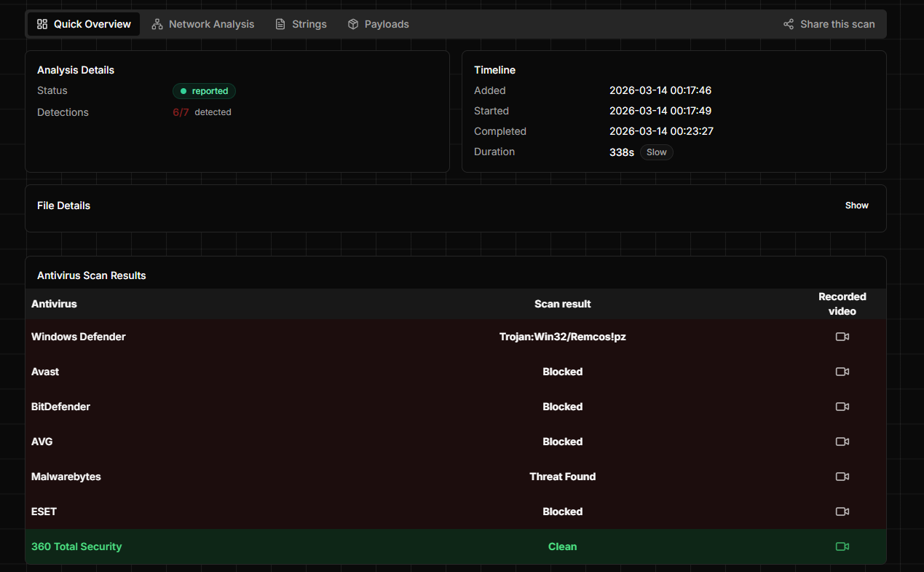This screenshot has width=924, height=572.
Task: Click the Completed timestamp 00:23:27
Action: click(x=660, y=131)
